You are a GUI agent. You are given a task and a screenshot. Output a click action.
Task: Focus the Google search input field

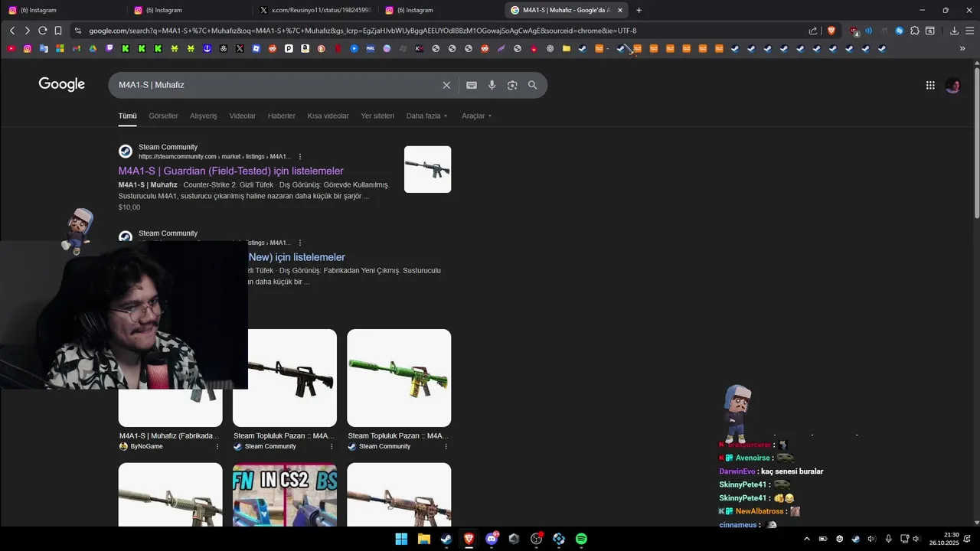pos(276,85)
